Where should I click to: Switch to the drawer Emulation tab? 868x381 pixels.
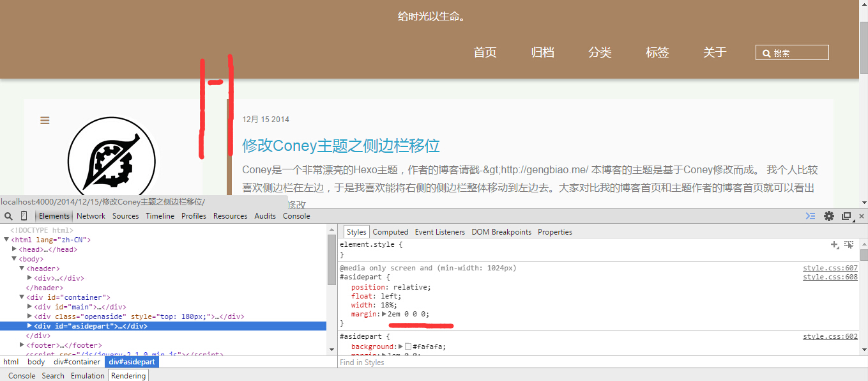88,376
